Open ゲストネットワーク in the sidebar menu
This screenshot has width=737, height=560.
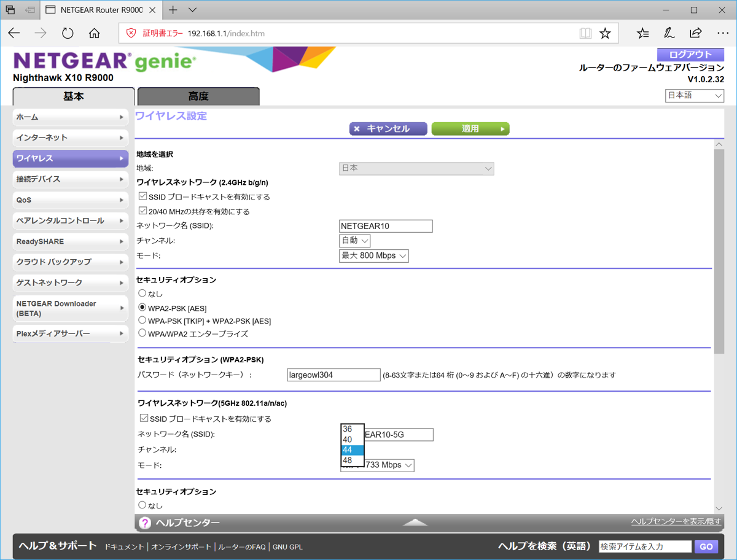[x=70, y=282]
